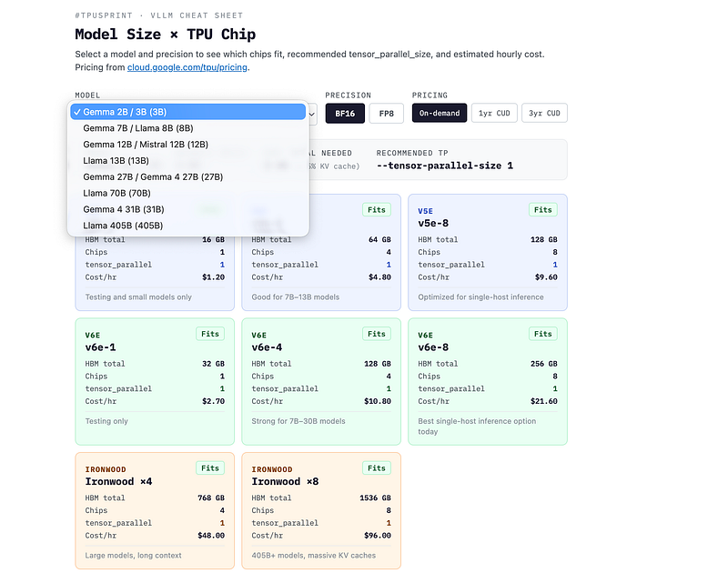This screenshot has width=728, height=583.
Task: Click 32 GB HBM total on v6e-1
Action: click(x=213, y=364)
